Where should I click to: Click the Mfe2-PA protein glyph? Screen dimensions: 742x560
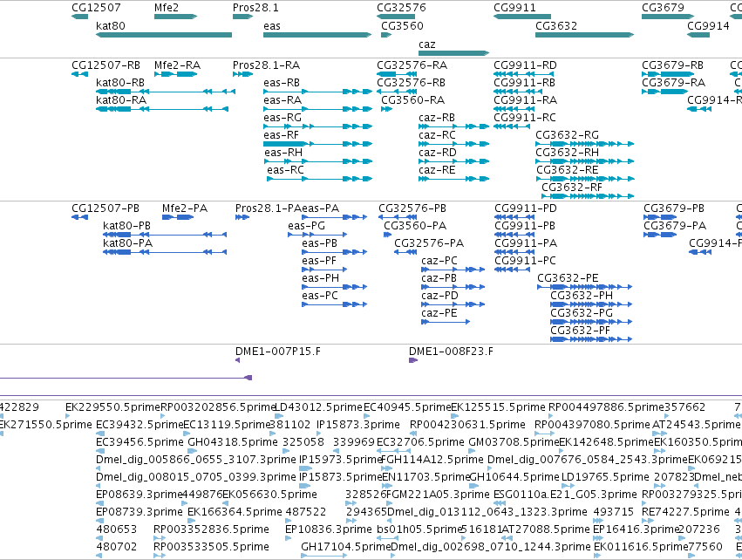point(178,217)
